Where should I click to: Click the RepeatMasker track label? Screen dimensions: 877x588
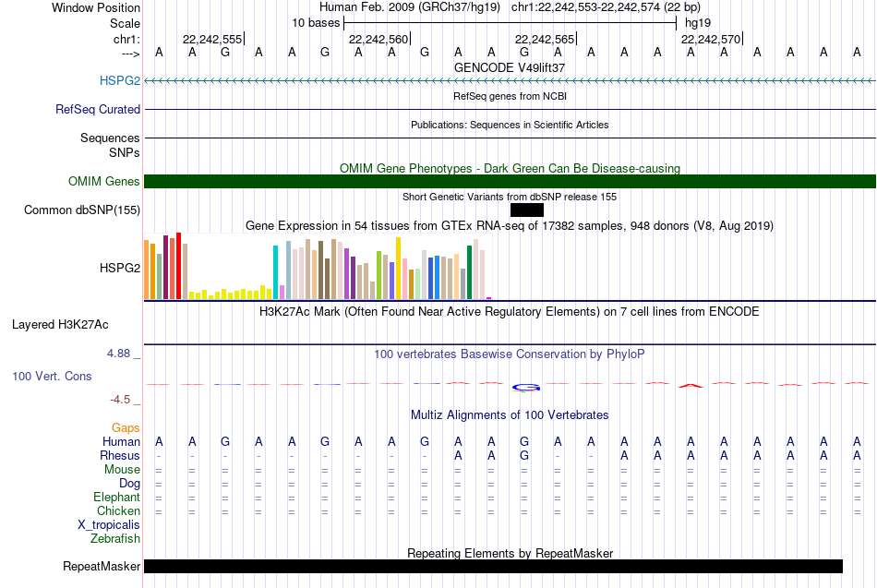click(102, 566)
